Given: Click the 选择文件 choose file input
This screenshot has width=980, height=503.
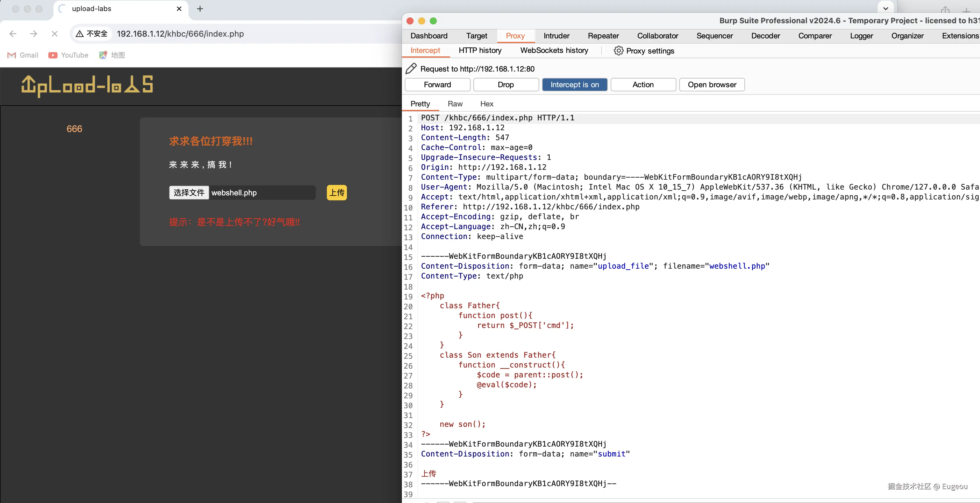Looking at the screenshot, I should [x=189, y=192].
